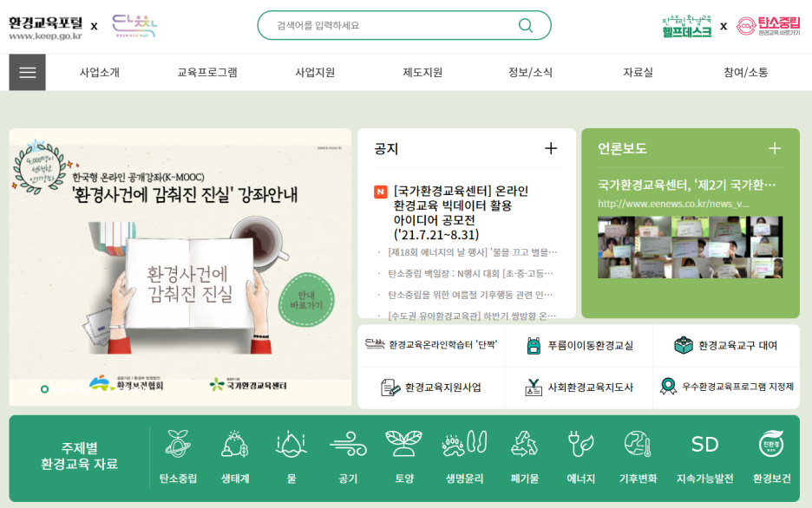This screenshot has height=508, width=812.
Task: Click the 안내 바로가기 green circle button
Action: pyautogui.click(x=306, y=300)
